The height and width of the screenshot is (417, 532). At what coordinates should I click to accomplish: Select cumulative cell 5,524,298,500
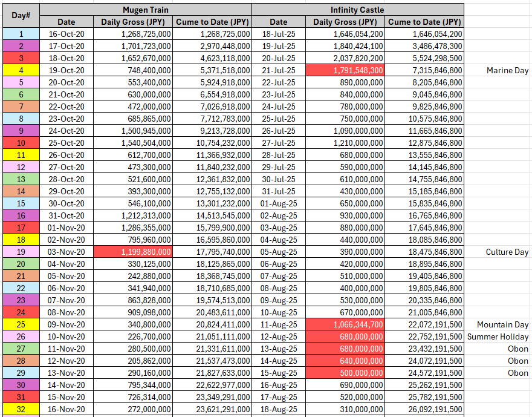tap(424, 59)
